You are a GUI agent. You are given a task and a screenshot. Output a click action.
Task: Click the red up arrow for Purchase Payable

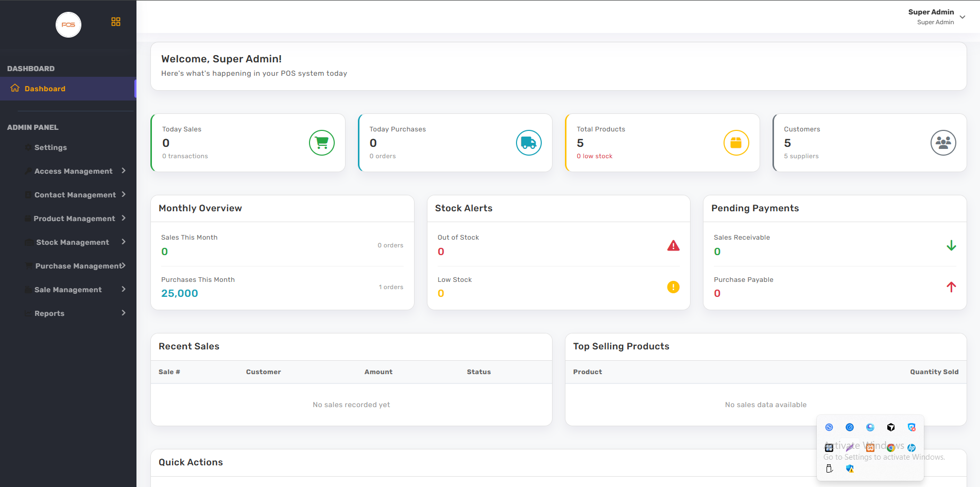[951, 287]
